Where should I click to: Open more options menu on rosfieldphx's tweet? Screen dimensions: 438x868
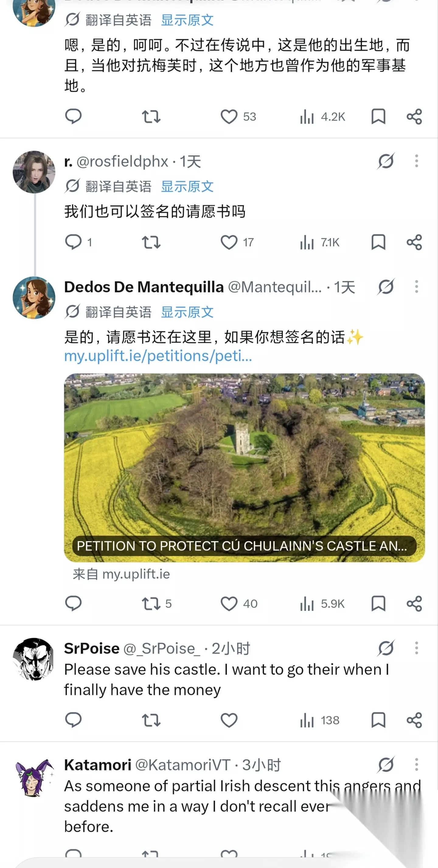tap(416, 161)
